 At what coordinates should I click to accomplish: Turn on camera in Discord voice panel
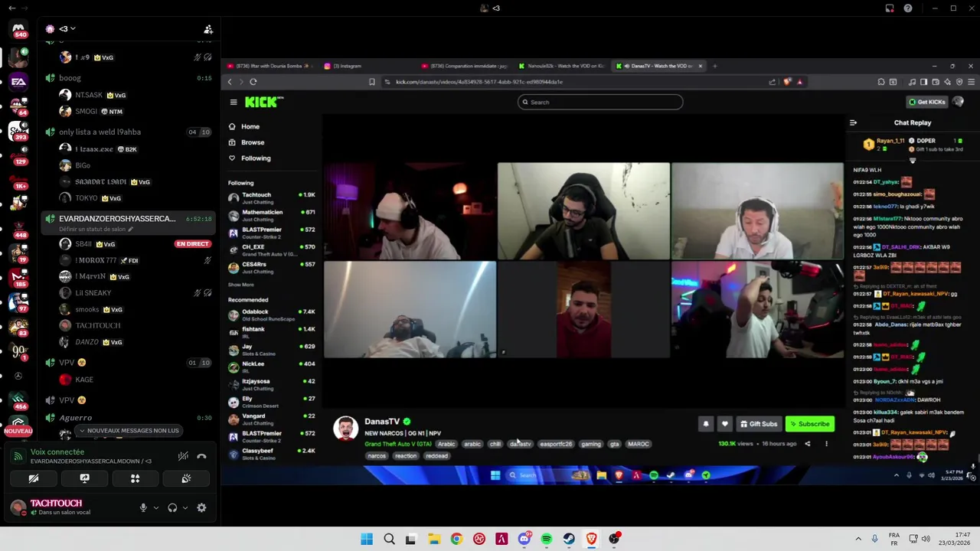34,478
